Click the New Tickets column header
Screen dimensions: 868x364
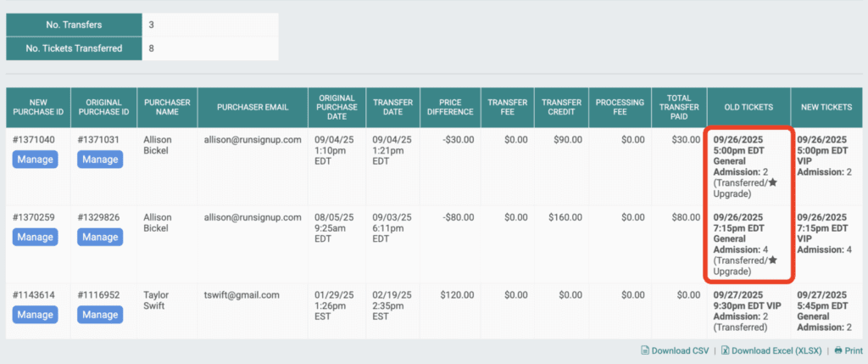click(826, 107)
